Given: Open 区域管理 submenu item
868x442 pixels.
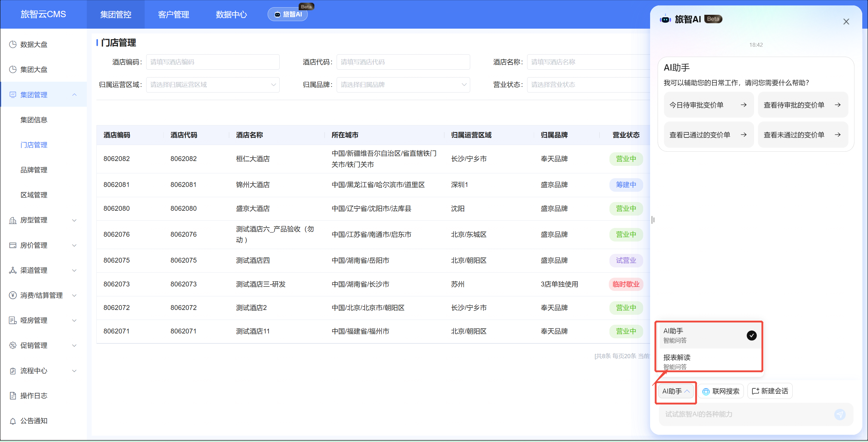Looking at the screenshot, I should click(34, 195).
